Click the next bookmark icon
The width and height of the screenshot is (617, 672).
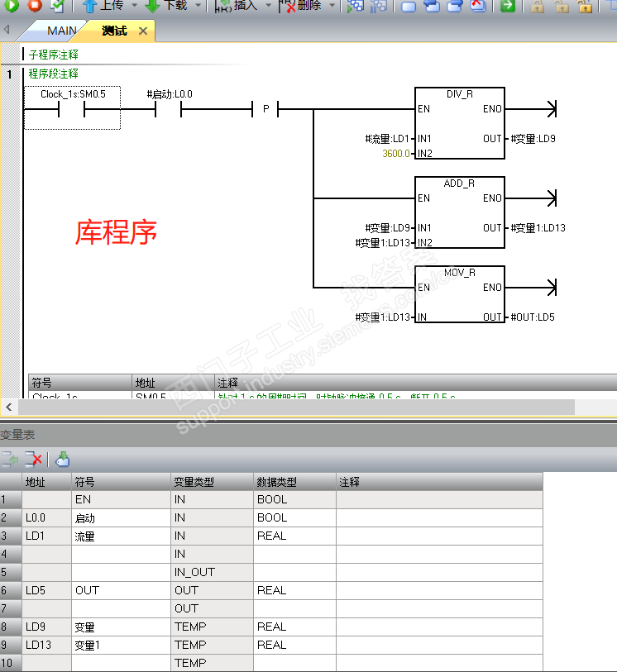click(432, 6)
